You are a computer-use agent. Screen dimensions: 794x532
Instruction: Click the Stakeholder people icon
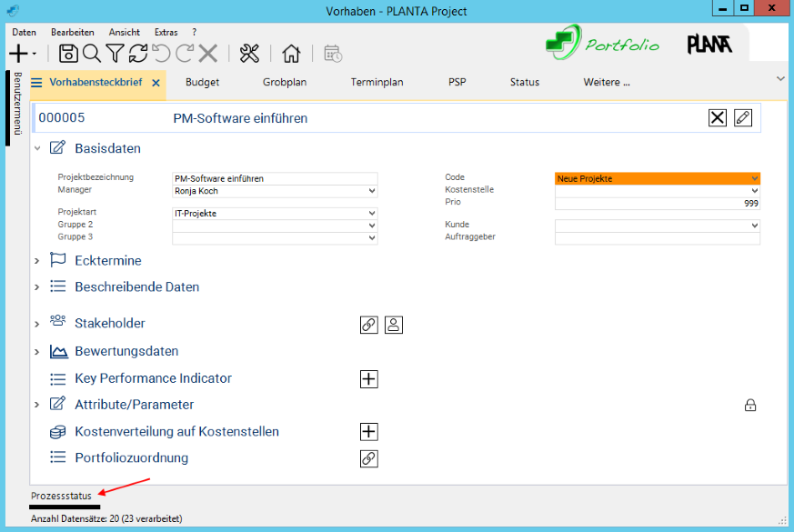pyautogui.click(x=57, y=320)
